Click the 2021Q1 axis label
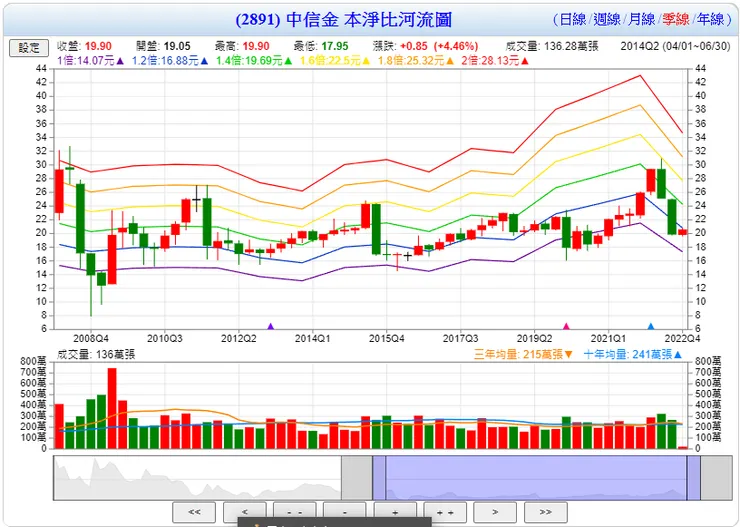740x527 pixels. [608, 338]
